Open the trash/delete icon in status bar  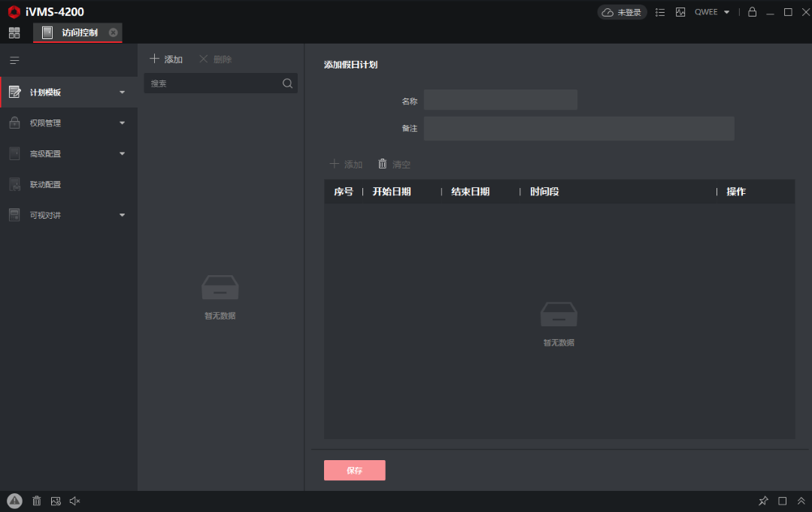click(36, 501)
